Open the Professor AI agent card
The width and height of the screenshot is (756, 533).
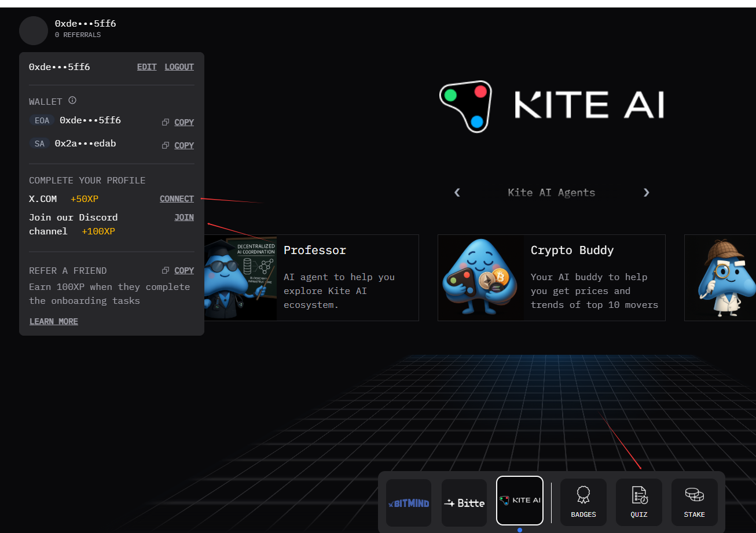click(x=314, y=278)
